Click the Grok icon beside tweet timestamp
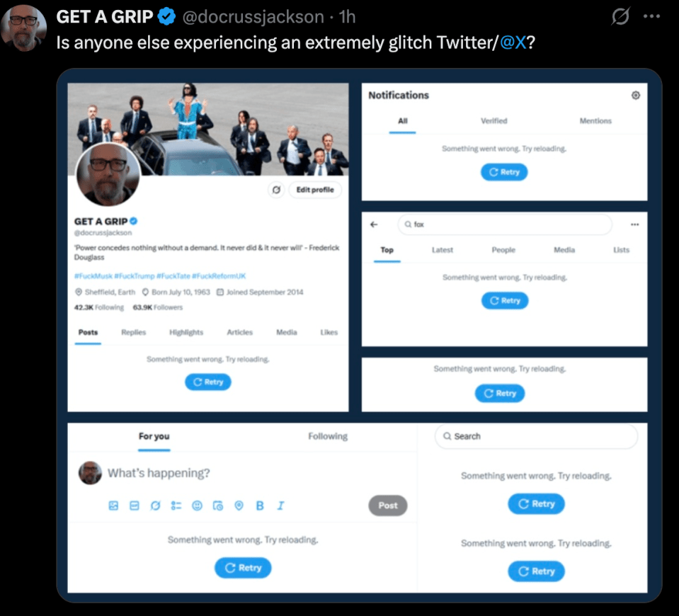 [x=620, y=16]
